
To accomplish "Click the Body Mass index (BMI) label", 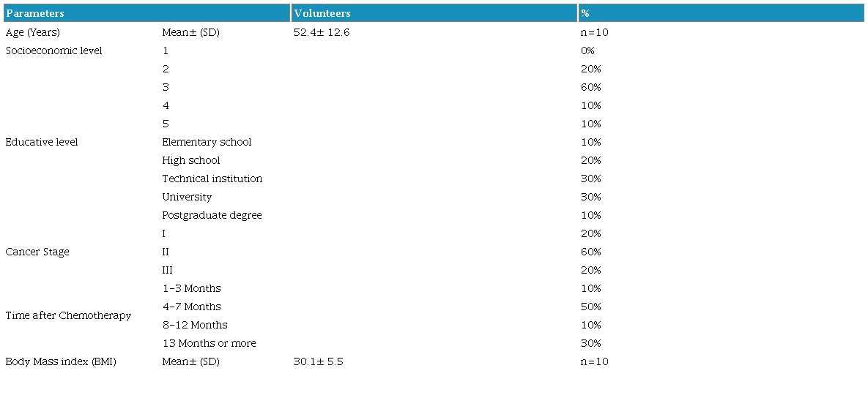I will pos(61,361).
